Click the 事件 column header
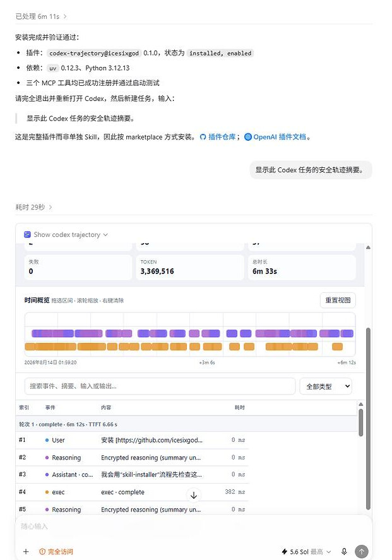The height and width of the screenshot is (560, 392). (x=50, y=407)
